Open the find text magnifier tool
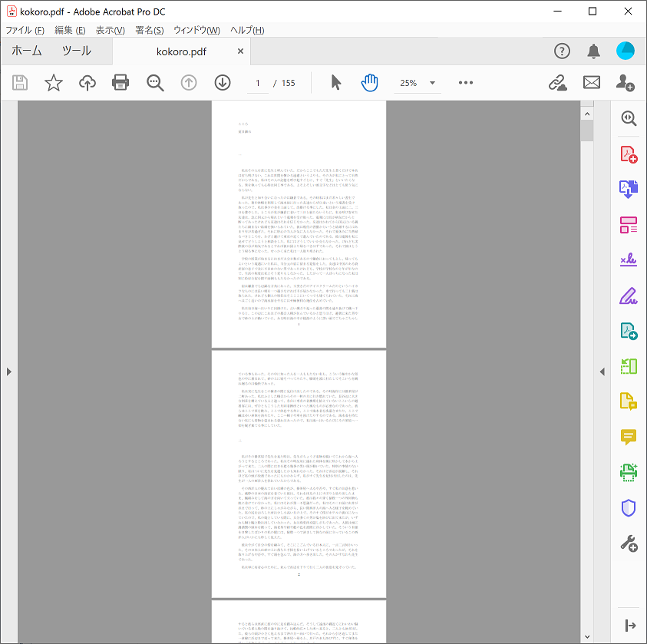This screenshot has width=647, height=644. click(155, 83)
